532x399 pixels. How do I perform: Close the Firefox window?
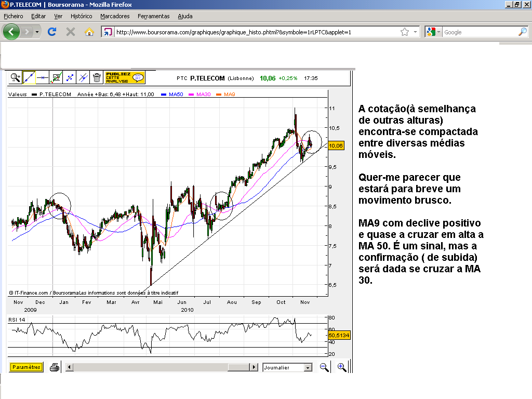coord(526,4)
